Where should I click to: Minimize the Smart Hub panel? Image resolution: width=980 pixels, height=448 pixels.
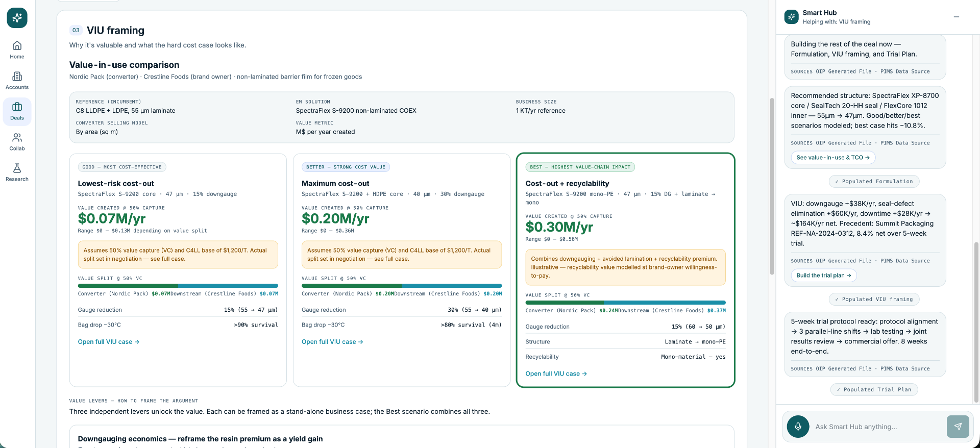(x=957, y=17)
